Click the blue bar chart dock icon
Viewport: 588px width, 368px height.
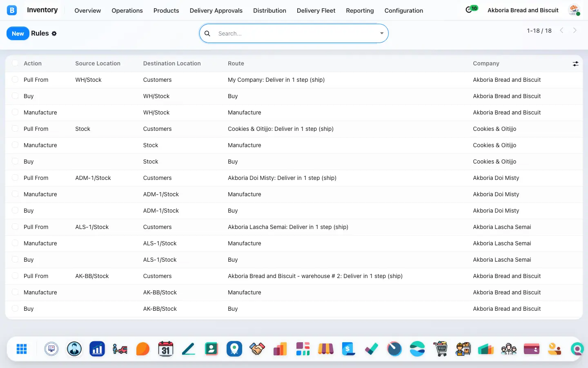(x=97, y=349)
